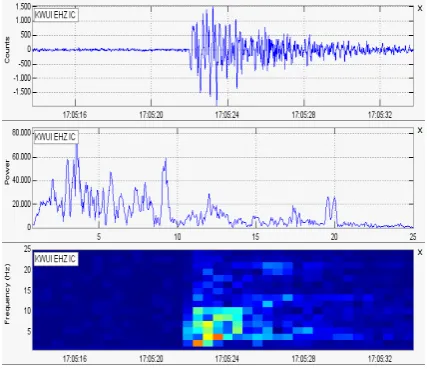Image resolution: width=427 pixels, height=384 pixels.
Task: Select the Frequency (Hz) axis title
Action: click(7, 294)
